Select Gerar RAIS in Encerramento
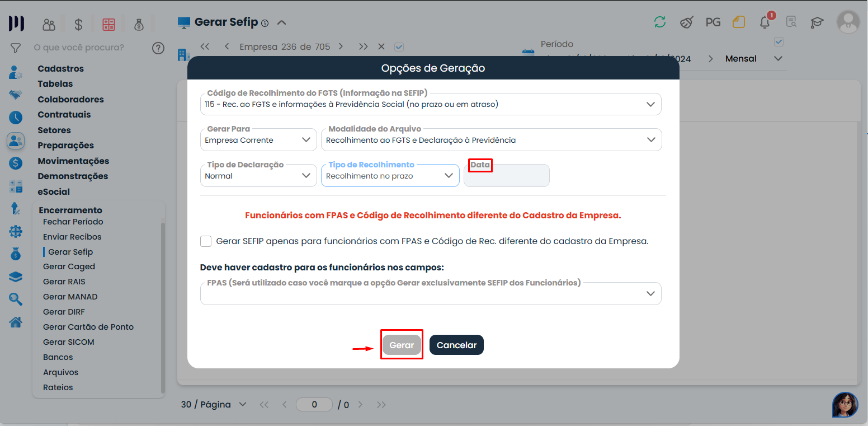 64,282
